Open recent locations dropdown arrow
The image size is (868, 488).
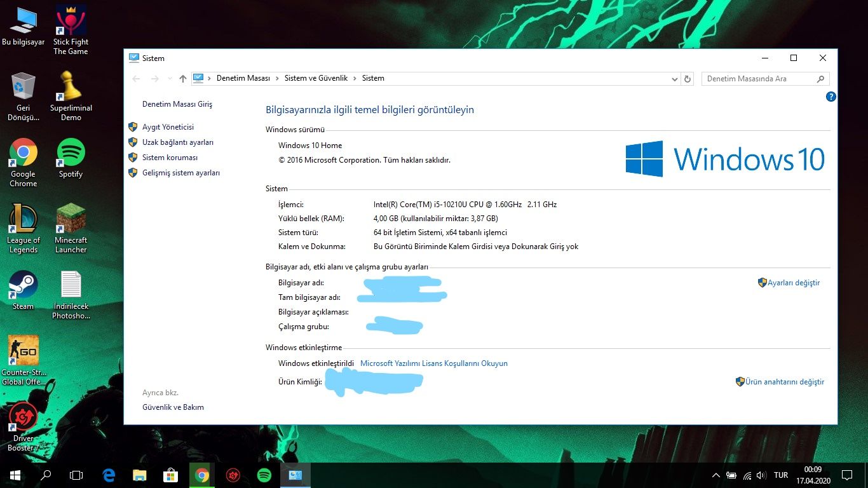point(170,79)
